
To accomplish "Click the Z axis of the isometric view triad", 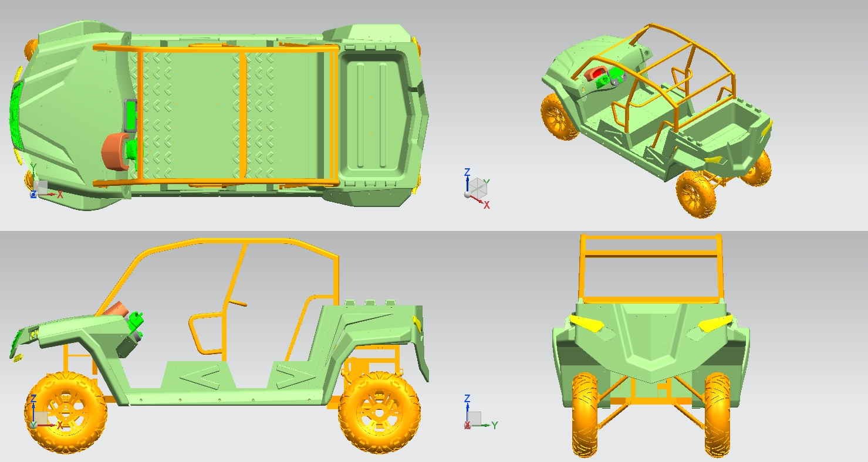I will (x=467, y=184).
